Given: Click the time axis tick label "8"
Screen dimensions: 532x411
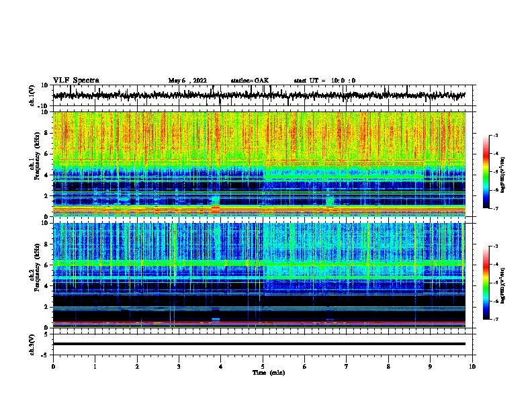Looking at the screenshot, I should 388,367.
